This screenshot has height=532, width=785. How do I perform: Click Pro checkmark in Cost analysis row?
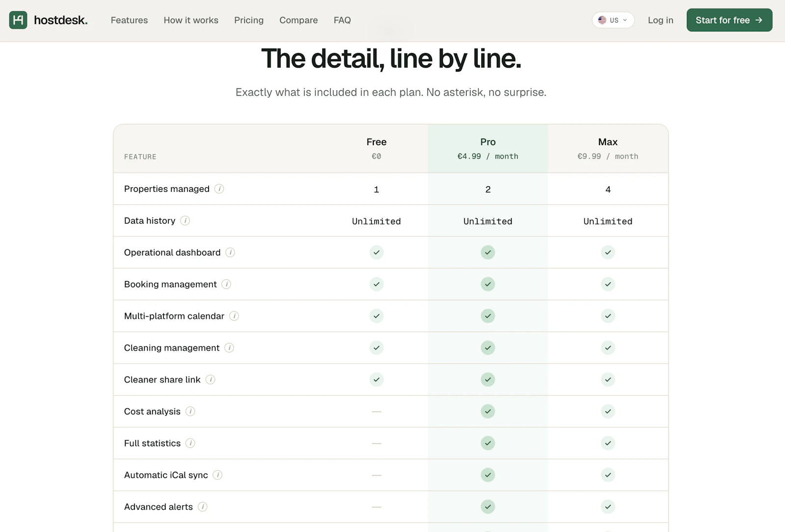pyautogui.click(x=488, y=411)
